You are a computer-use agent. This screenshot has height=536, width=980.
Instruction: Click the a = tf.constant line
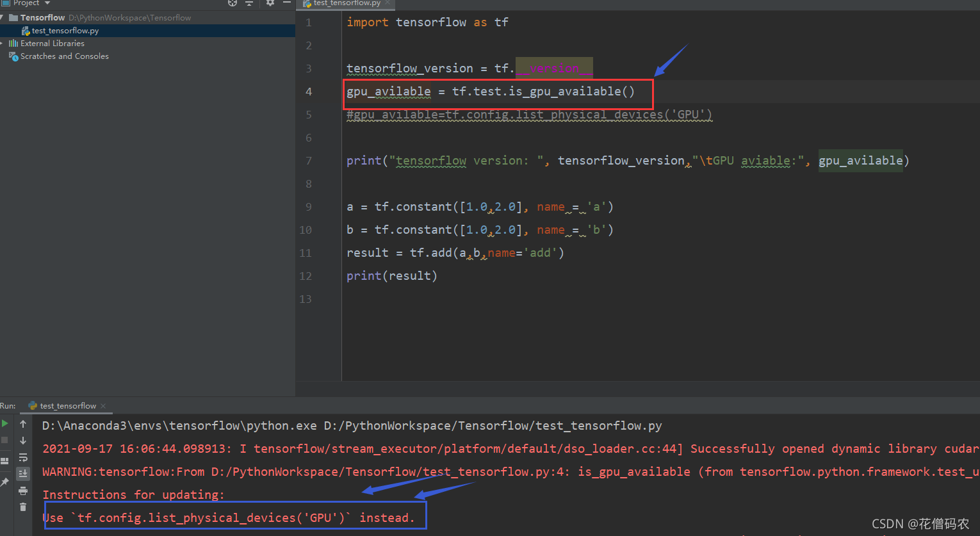click(x=480, y=207)
